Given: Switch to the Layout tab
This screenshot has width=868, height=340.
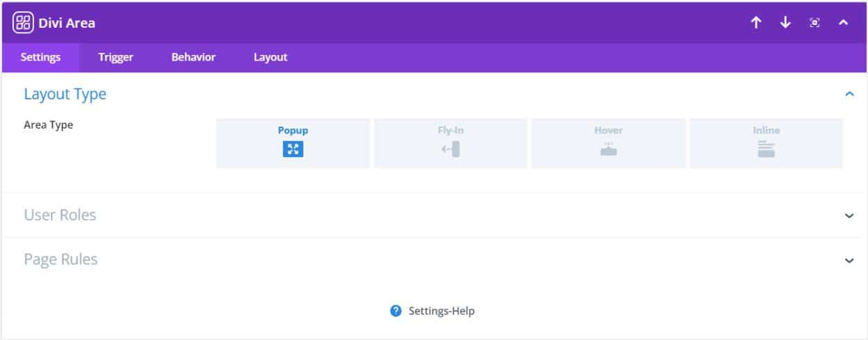Looking at the screenshot, I should pos(271,58).
